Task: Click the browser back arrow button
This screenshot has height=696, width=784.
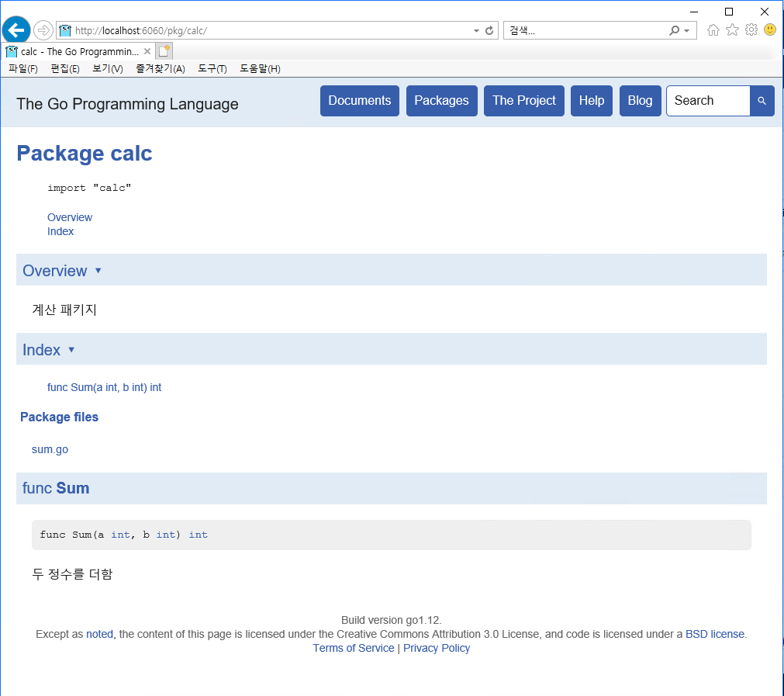Action: (x=16, y=30)
